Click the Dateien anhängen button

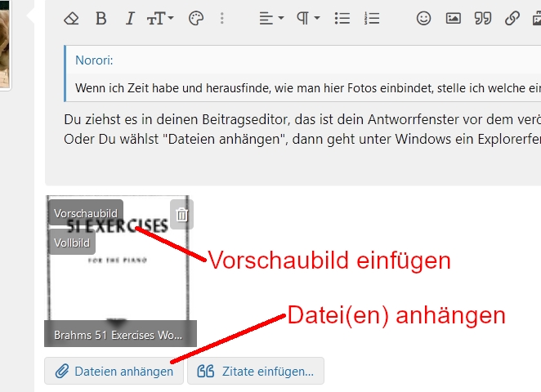coord(114,371)
